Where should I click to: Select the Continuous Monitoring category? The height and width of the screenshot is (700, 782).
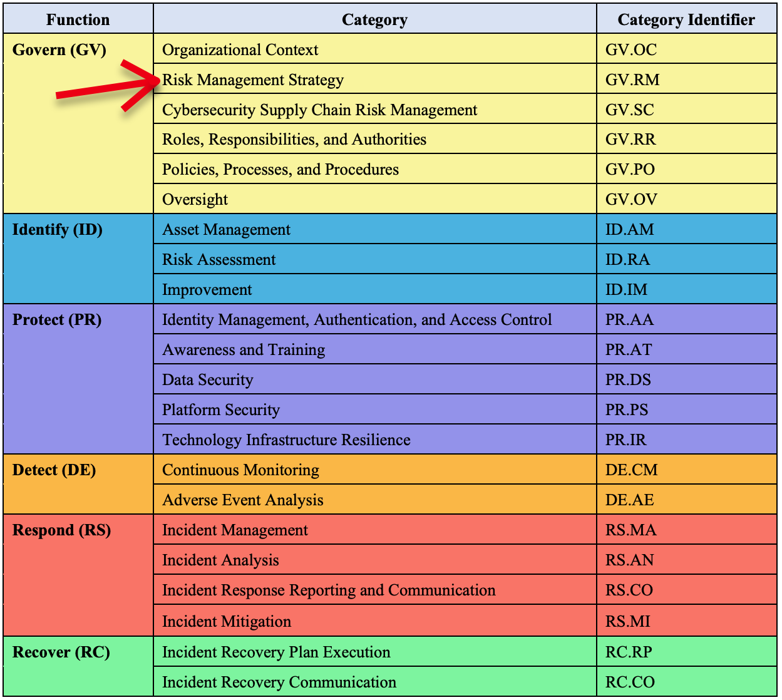[x=240, y=470]
